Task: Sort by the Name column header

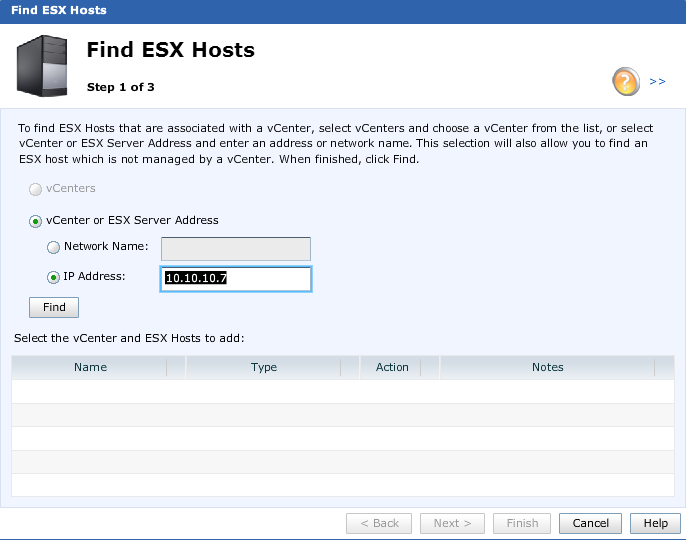Action: click(x=90, y=367)
